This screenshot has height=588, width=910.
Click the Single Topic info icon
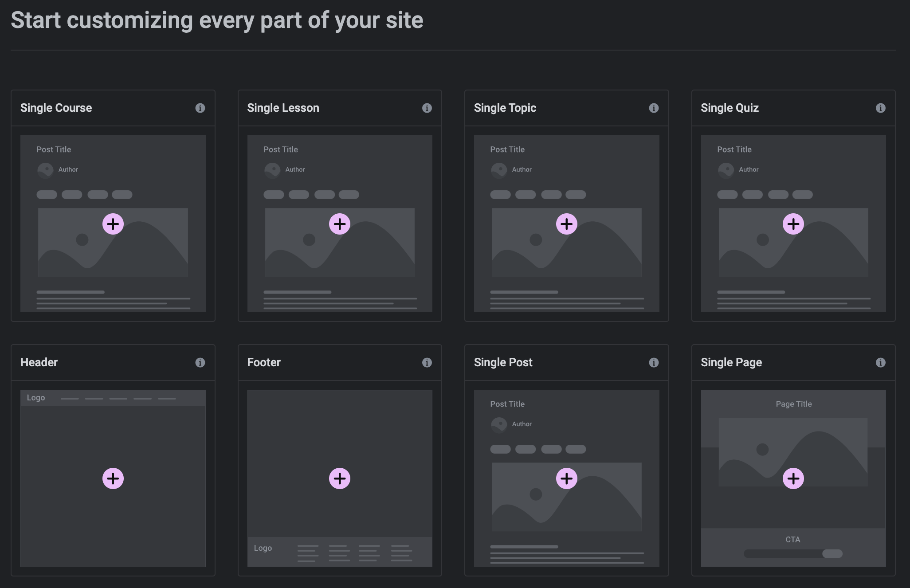654,108
